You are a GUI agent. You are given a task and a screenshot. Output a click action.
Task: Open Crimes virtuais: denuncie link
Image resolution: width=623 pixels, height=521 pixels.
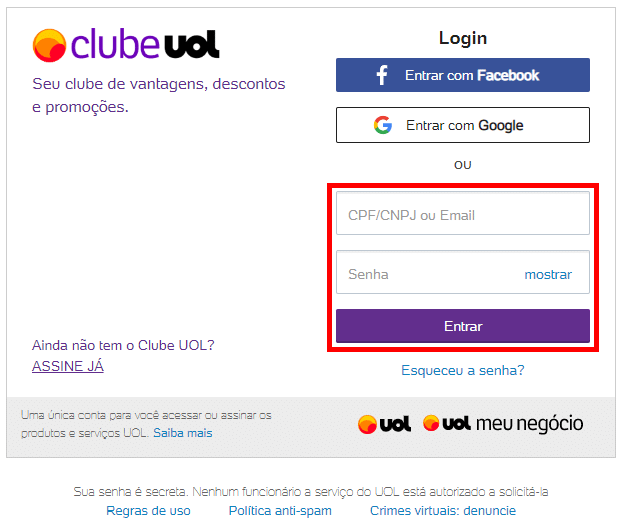pyautogui.click(x=443, y=511)
